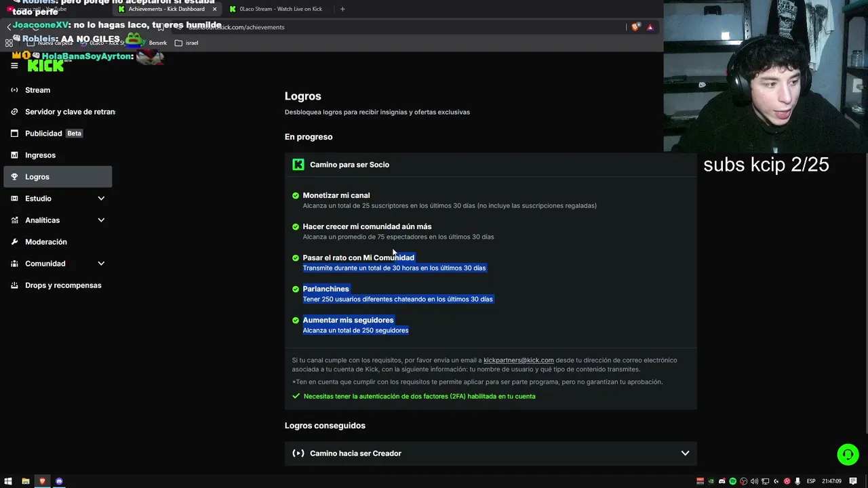This screenshot has width=868, height=488.
Task: Expand the Comunidad submenu chevron
Action: tap(101, 264)
